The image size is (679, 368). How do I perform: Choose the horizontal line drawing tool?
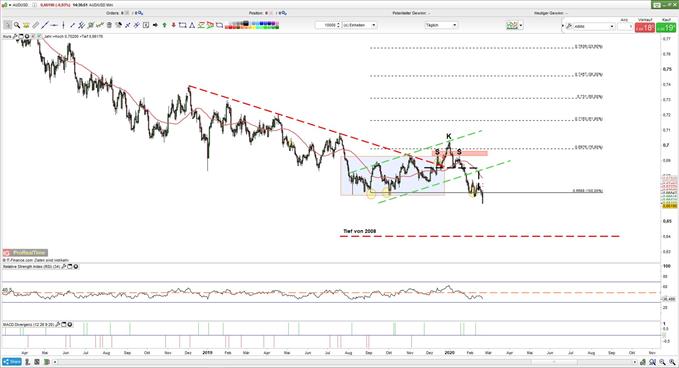54,25
